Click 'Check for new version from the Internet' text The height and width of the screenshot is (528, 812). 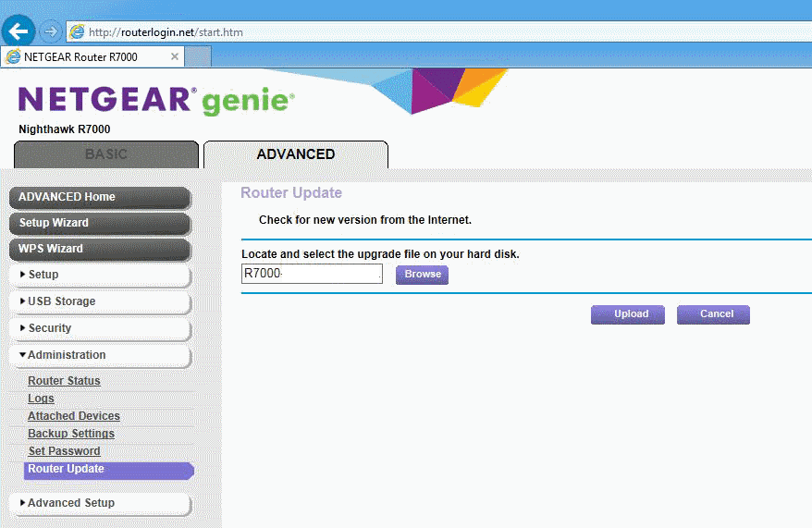coord(365,220)
